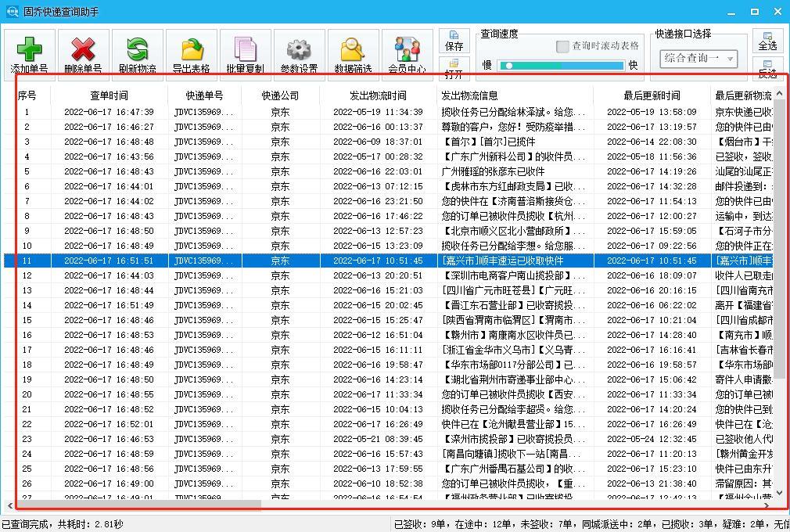Click the red X 删除单号 icon
Screen dimensions: 790x532
[x=83, y=50]
